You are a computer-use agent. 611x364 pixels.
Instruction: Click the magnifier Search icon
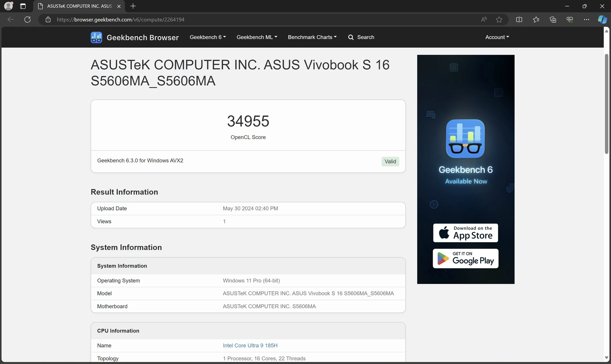point(351,37)
